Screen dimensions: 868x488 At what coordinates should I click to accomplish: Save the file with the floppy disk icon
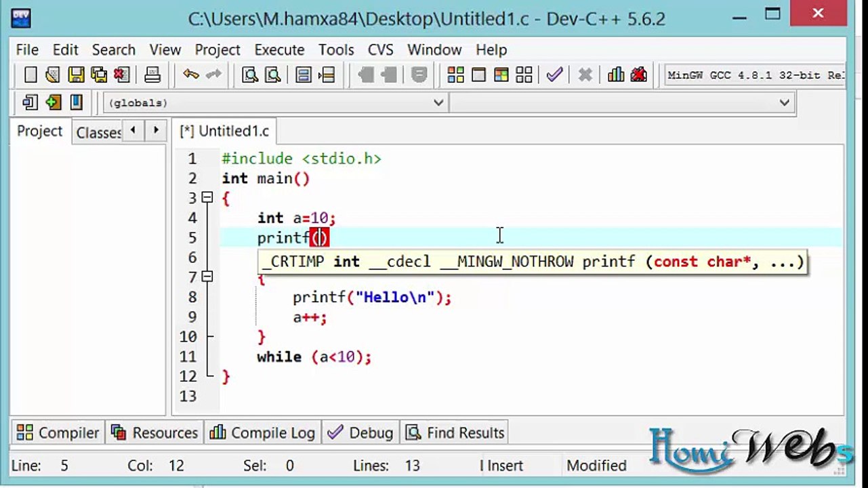76,75
